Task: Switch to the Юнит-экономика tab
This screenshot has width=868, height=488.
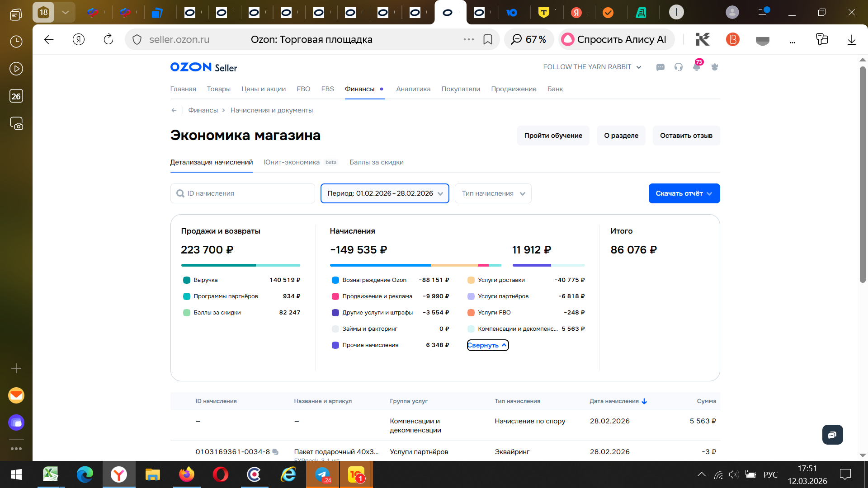Action: [292, 162]
